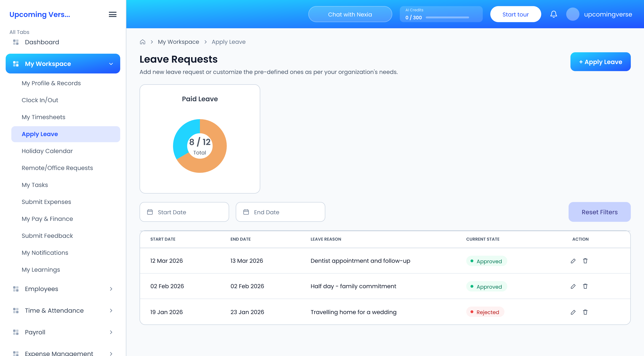Click the Upcoming Vers... logo title
The image size is (644, 356).
pyautogui.click(x=40, y=14)
